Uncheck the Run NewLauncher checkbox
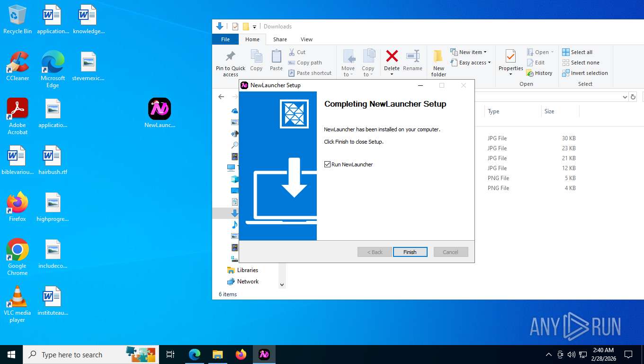 point(327,164)
